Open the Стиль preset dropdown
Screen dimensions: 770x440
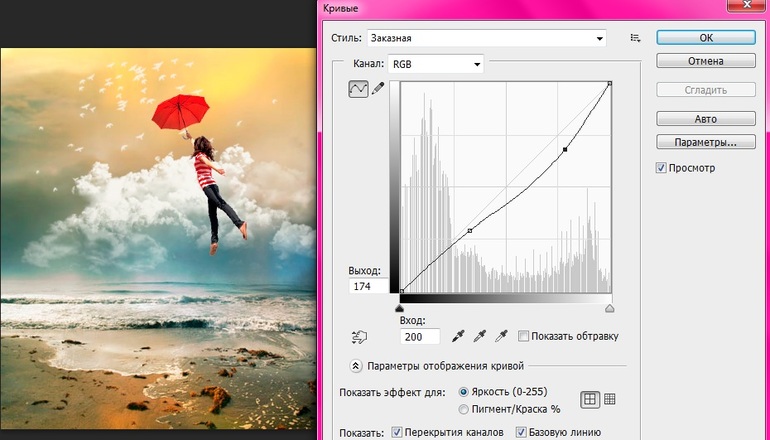click(487, 38)
